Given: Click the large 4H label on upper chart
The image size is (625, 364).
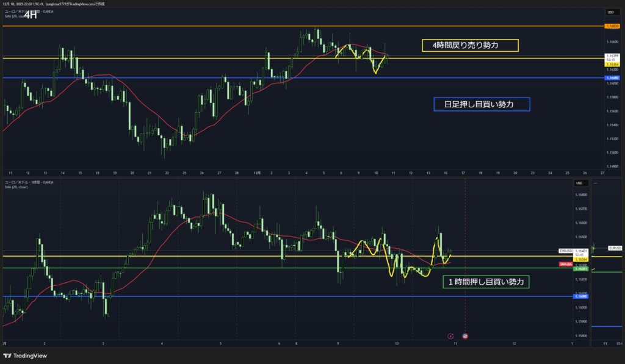Looking at the screenshot, I should pos(31,16).
